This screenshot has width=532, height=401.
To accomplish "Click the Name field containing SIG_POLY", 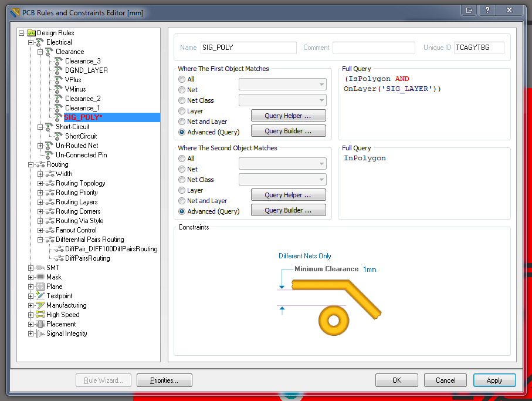I will [249, 48].
